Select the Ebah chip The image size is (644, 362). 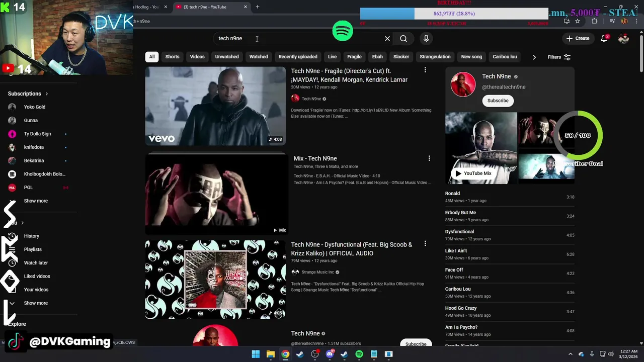point(377,57)
